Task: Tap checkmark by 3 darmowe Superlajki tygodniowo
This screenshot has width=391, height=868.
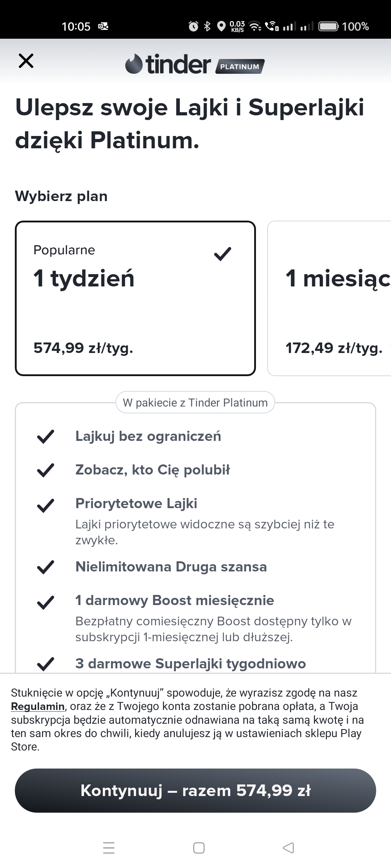Action: pyautogui.click(x=46, y=664)
